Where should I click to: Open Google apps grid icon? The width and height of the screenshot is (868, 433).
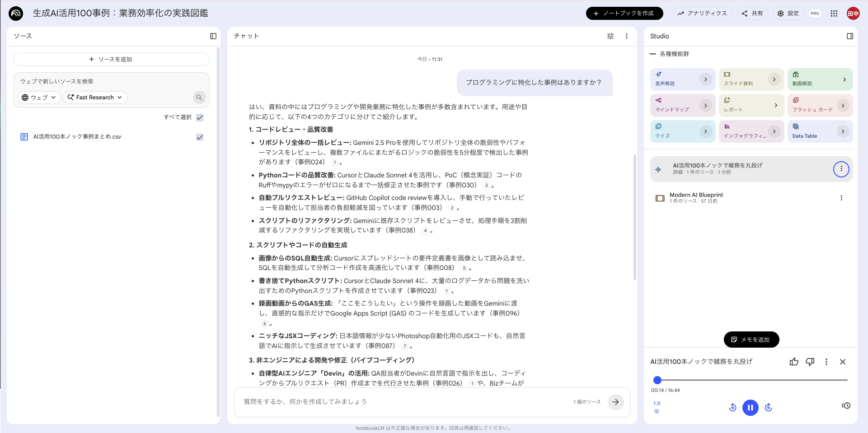[x=834, y=14]
